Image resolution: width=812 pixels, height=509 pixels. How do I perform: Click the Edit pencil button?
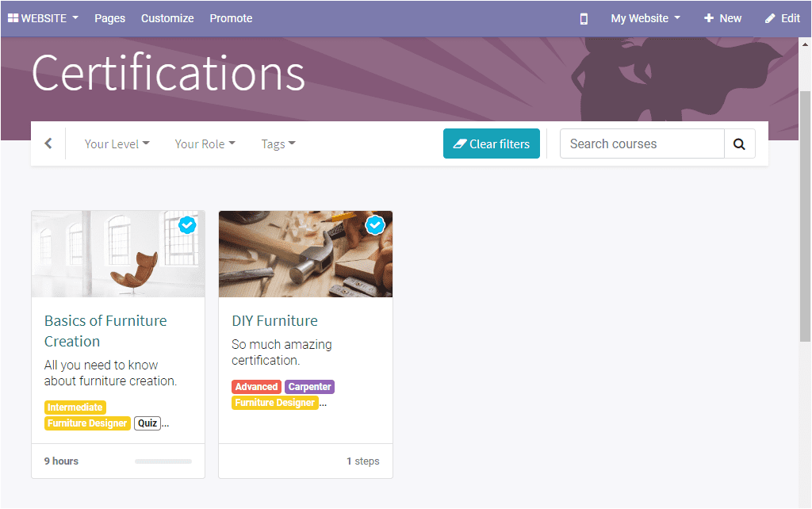783,18
